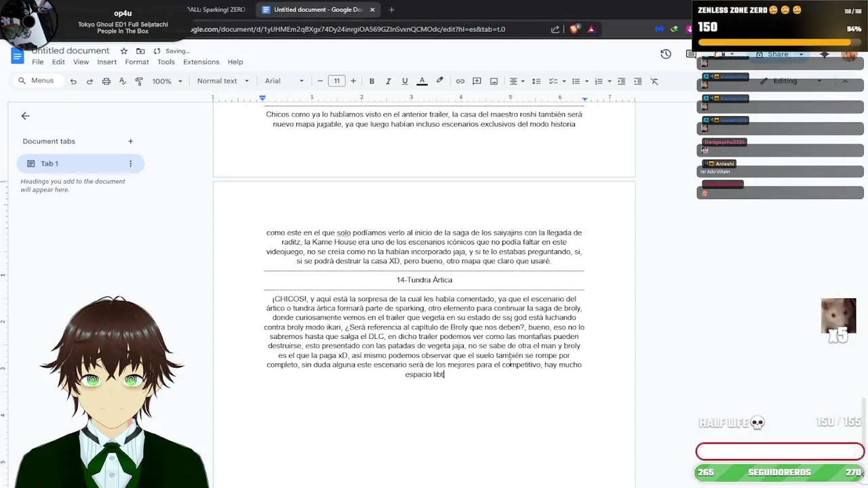Screen dimensions: 868x488
Task: Open the text color picker
Action: click(422, 81)
